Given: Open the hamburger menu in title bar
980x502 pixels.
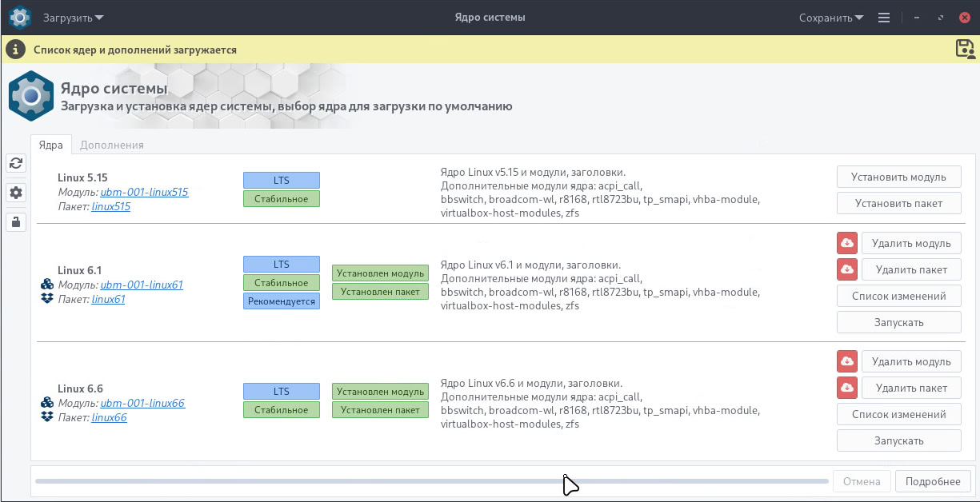Looking at the screenshot, I should (x=884, y=18).
